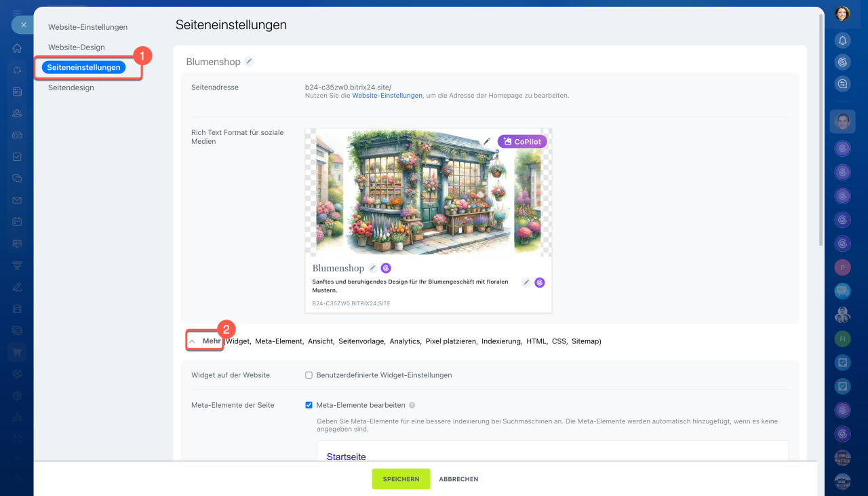Viewport: 868px width, 496px height.
Task: Select the shopping cart icon in the left sidebar
Action: [x=17, y=352]
